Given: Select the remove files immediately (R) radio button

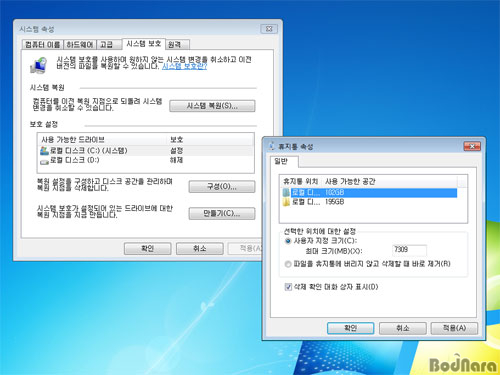Looking at the screenshot, I should [288, 264].
